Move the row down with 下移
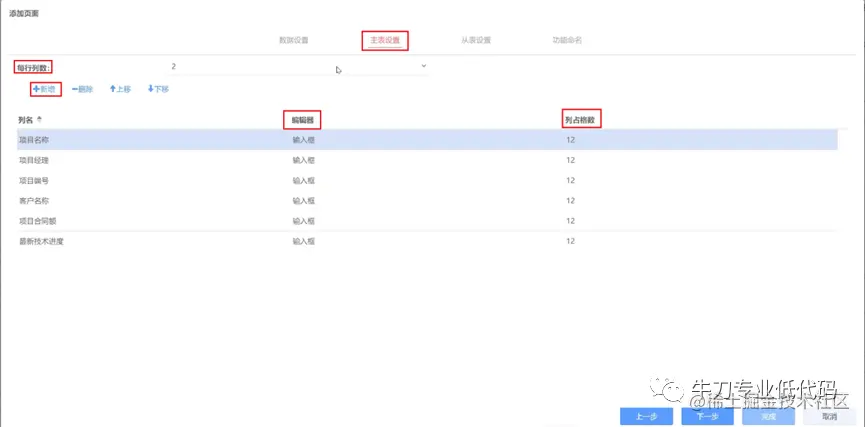The image size is (865, 427). coord(158,89)
